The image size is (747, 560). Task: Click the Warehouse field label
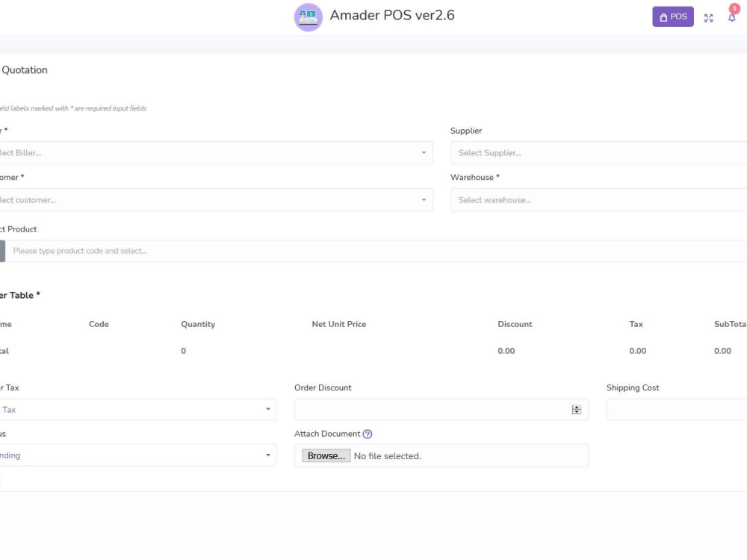pyautogui.click(x=474, y=177)
